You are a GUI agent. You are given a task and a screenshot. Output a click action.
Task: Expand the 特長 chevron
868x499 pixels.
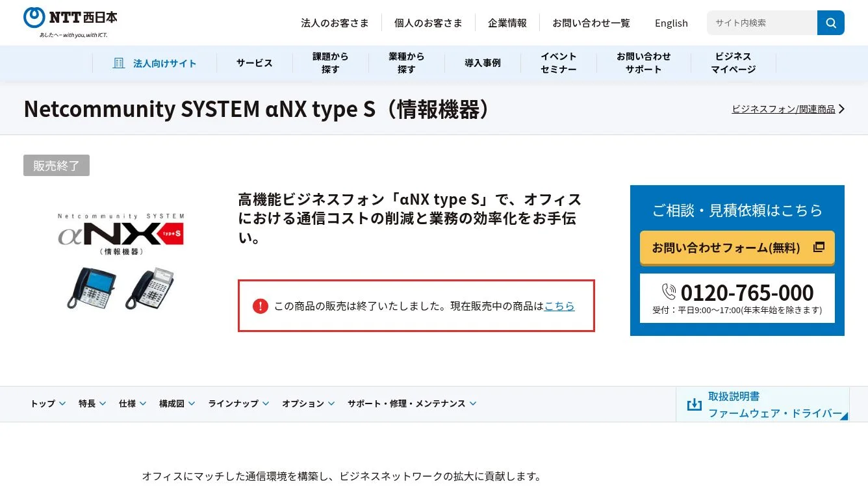point(103,403)
